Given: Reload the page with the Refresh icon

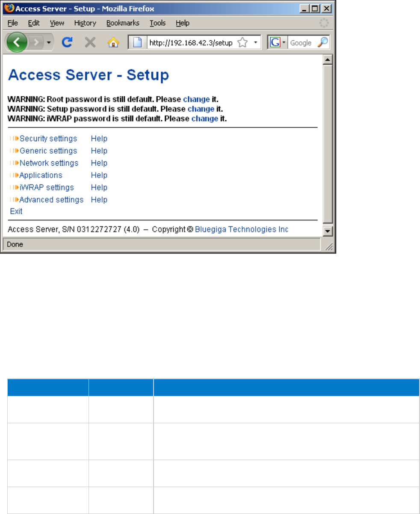Looking at the screenshot, I should (x=67, y=42).
